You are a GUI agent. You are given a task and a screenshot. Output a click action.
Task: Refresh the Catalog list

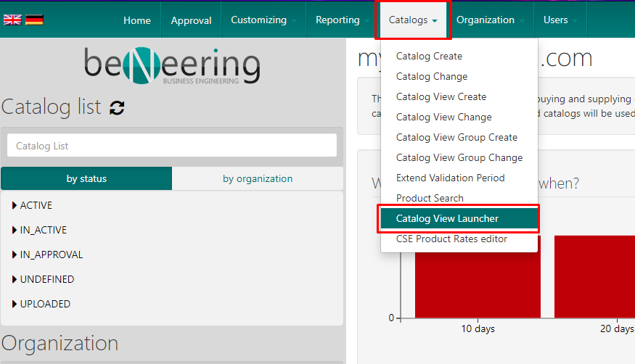pos(117,108)
